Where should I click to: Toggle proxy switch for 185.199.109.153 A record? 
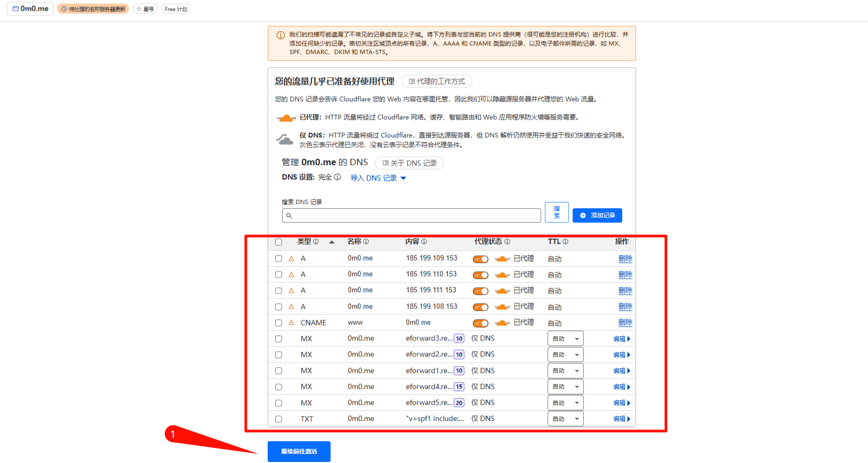(480, 259)
